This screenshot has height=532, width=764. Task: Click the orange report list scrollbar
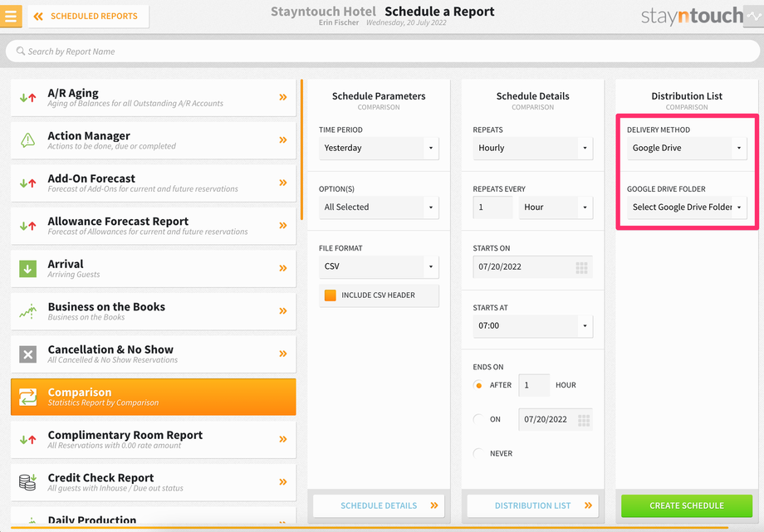tap(301, 149)
